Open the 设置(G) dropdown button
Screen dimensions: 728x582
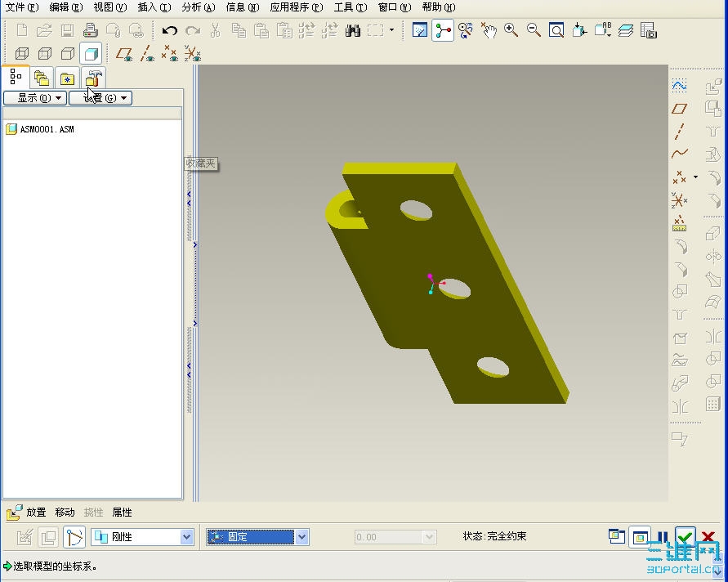point(100,98)
